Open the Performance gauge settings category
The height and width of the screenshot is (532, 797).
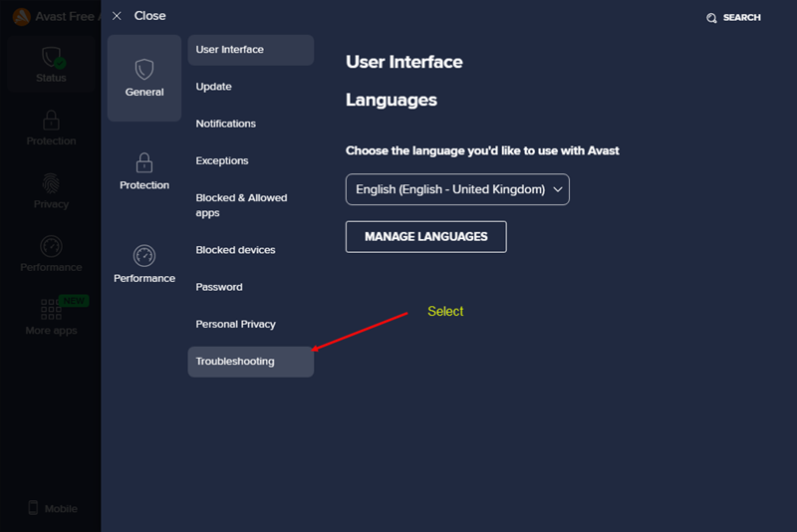pos(144,263)
